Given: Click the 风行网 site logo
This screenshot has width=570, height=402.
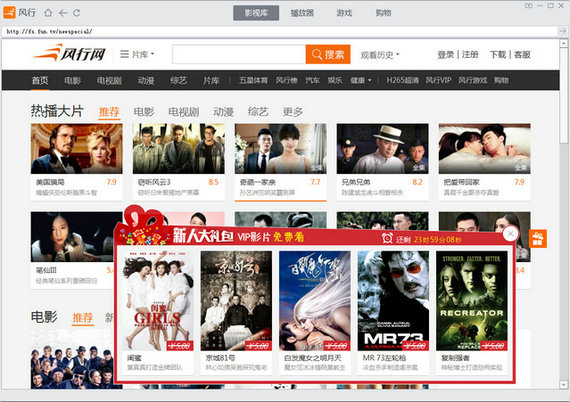Looking at the screenshot, I should point(69,54).
